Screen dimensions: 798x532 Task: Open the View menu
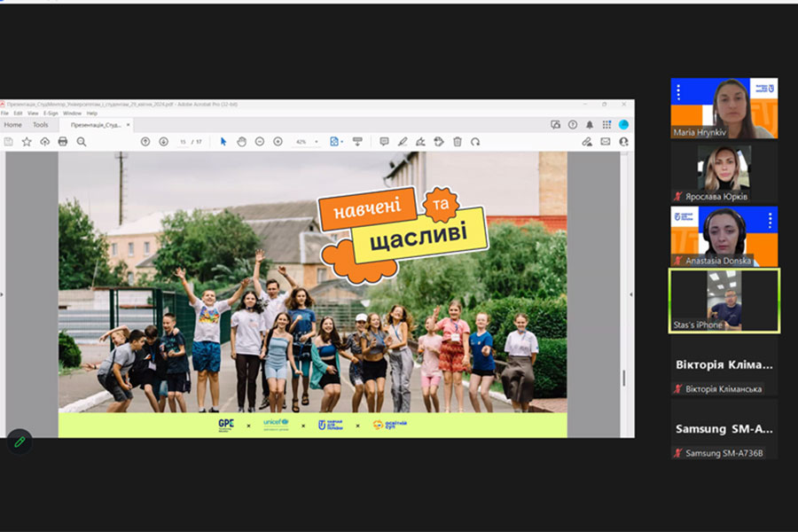pyautogui.click(x=33, y=113)
